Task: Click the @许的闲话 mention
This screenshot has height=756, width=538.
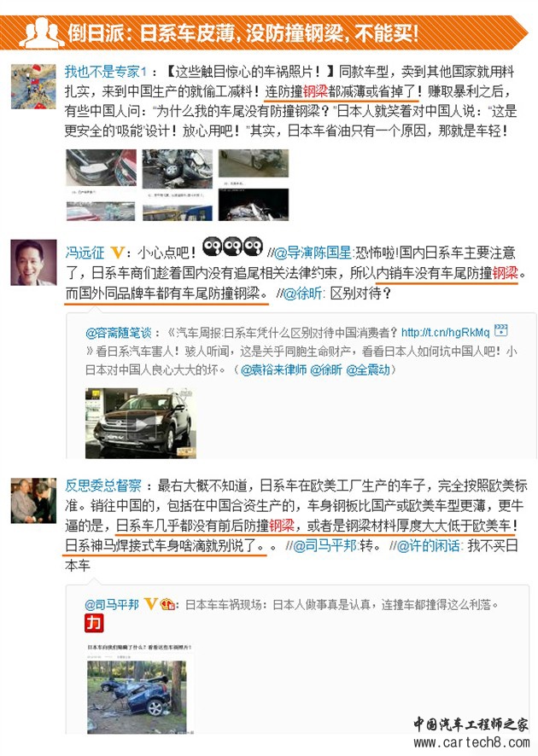Action: click(430, 546)
